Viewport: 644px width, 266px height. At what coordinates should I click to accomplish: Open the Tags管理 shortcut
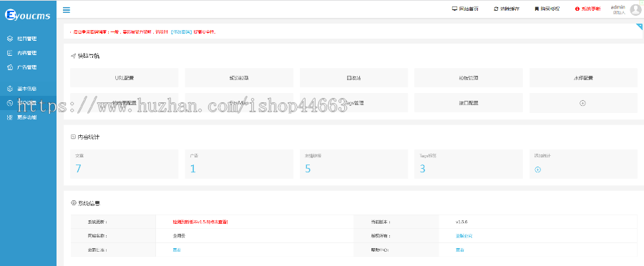click(353, 103)
